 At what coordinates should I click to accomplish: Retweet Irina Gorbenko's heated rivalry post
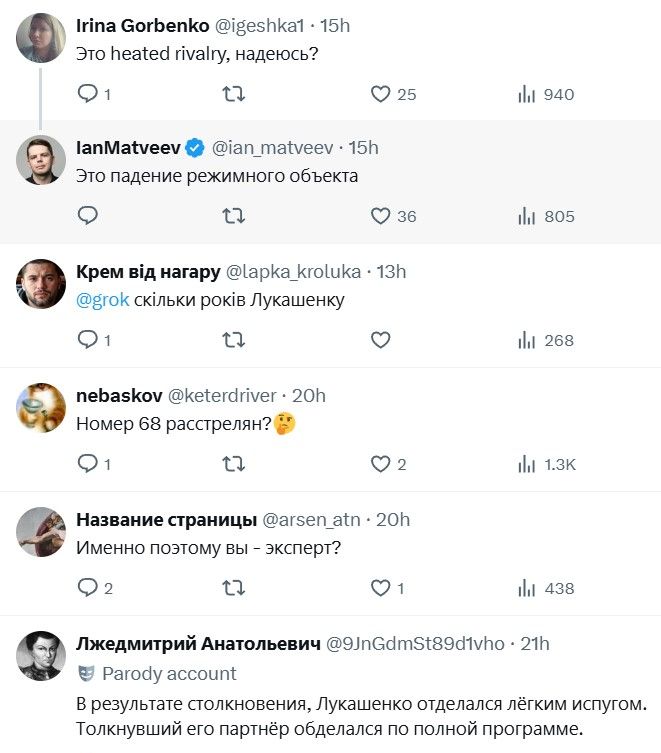[233, 94]
